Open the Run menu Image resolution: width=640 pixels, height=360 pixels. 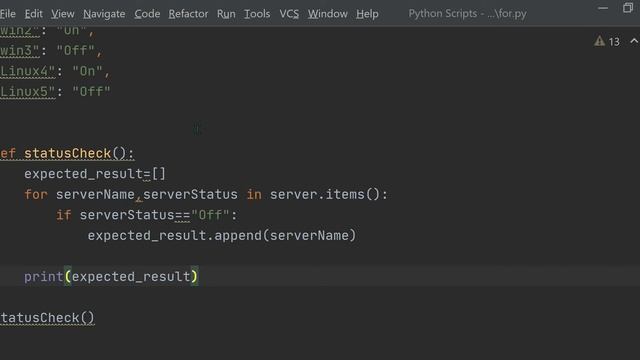coord(226,14)
